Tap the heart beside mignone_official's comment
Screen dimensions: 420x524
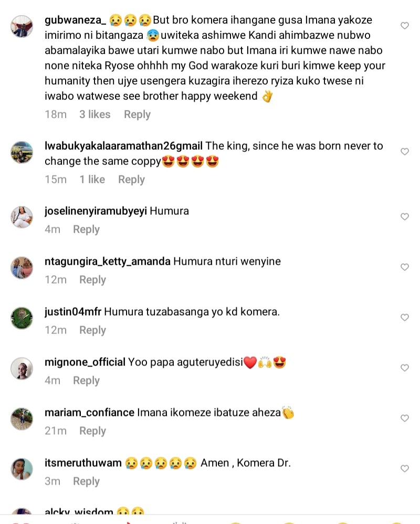click(405, 368)
